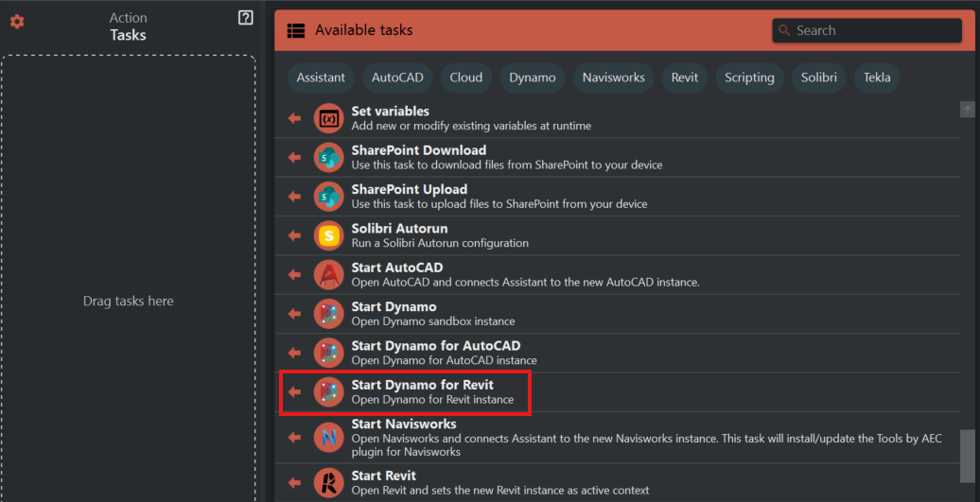Screen dimensions: 980x502
Task: Add Start Dynamo for AutoCAD via arrow
Action: tap(294, 353)
